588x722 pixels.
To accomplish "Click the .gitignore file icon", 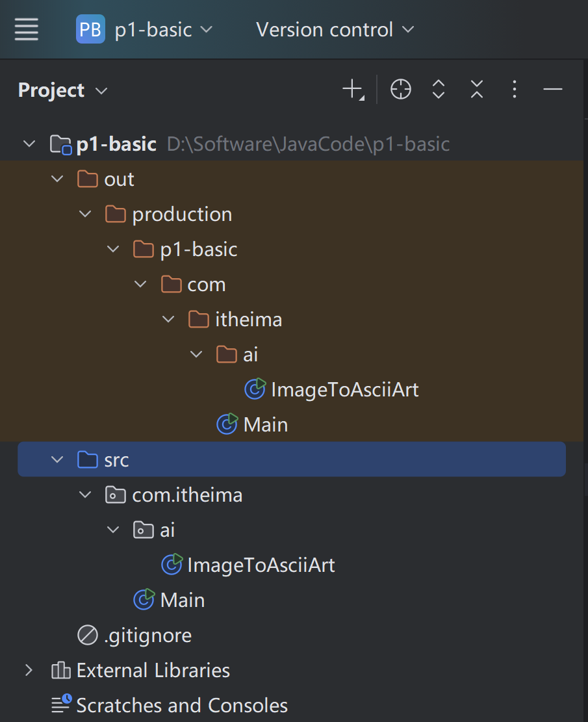I will [x=87, y=635].
